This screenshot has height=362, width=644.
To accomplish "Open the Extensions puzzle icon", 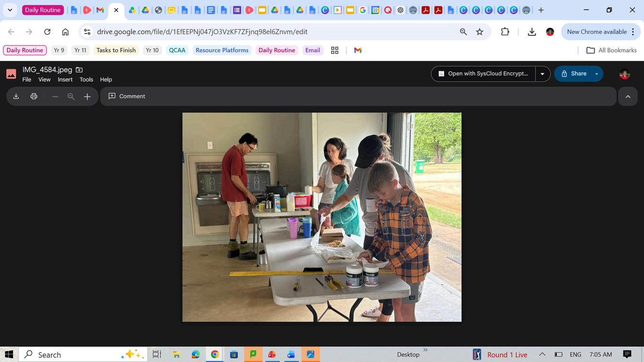I will coord(505,32).
